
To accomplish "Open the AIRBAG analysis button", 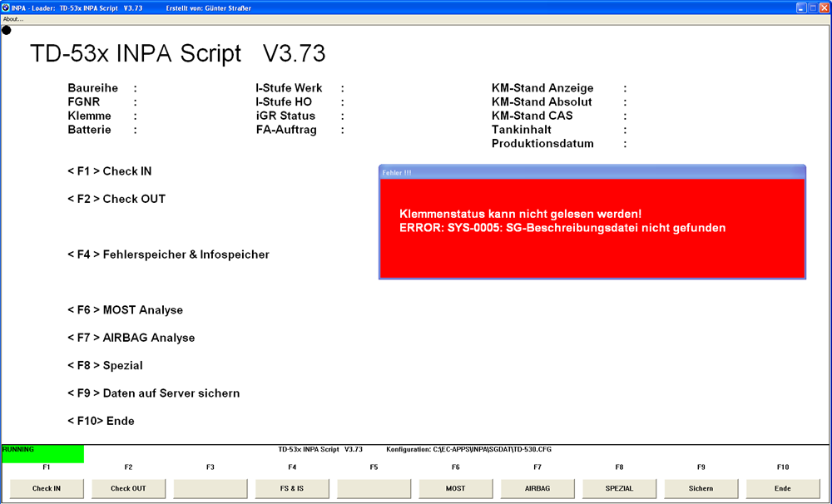I will pyautogui.click(x=537, y=488).
